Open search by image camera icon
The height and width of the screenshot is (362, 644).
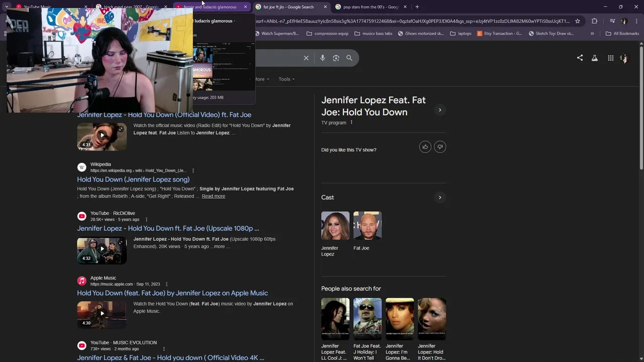[x=336, y=58]
